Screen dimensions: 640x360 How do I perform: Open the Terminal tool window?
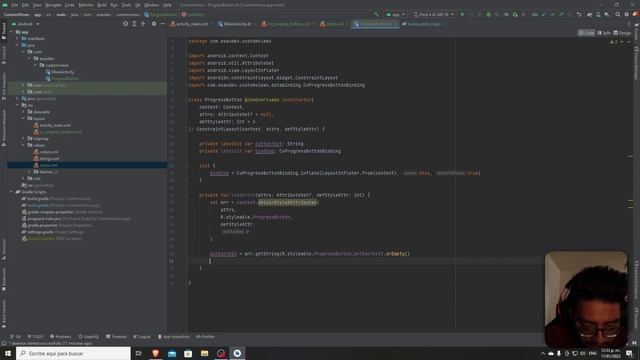click(116, 337)
